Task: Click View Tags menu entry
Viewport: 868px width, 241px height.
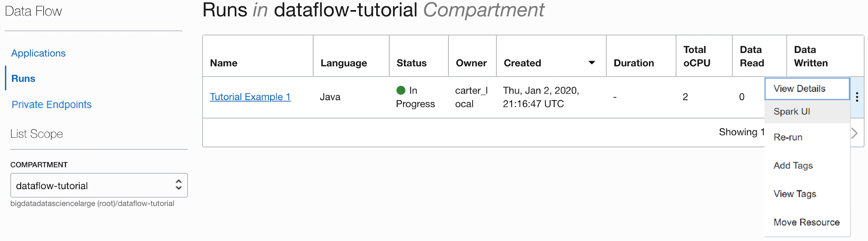Action: pos(795,194)
